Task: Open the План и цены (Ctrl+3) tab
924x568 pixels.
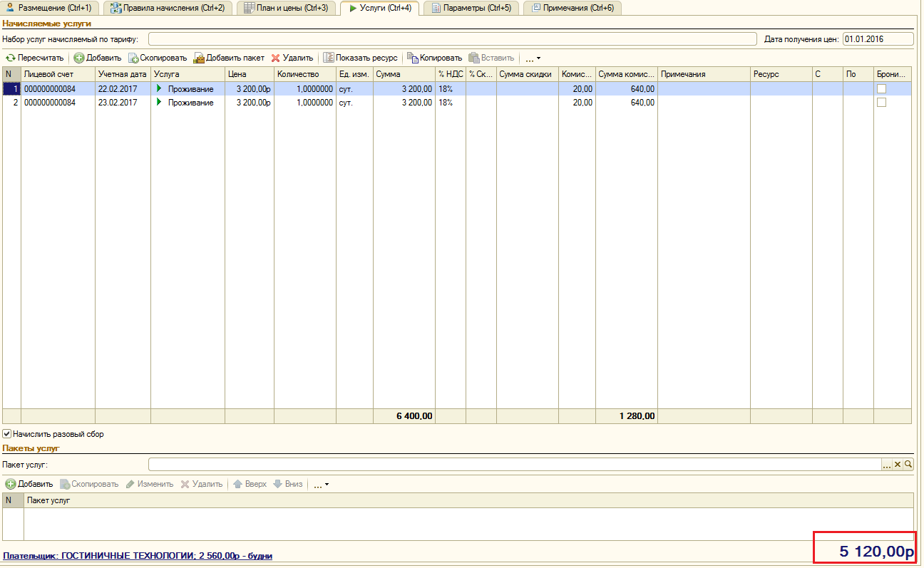Action: [285, 8]
